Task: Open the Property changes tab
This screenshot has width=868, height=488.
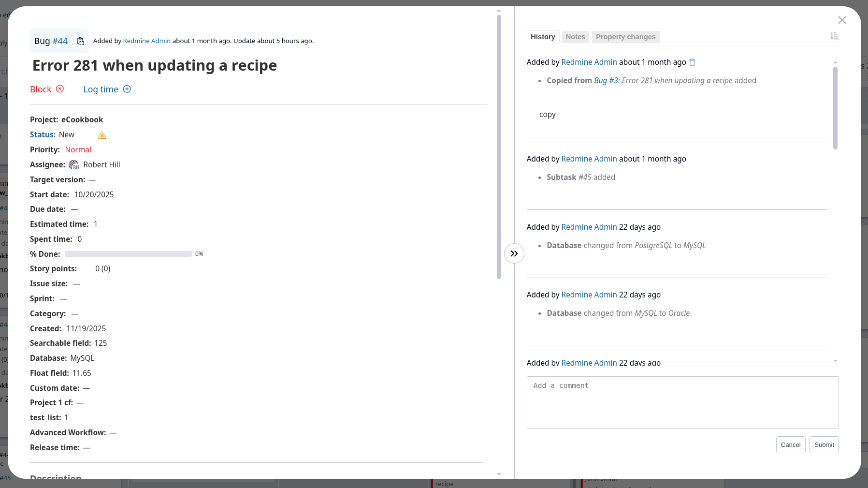Action: pyautogui.click(x=625, y=37)
